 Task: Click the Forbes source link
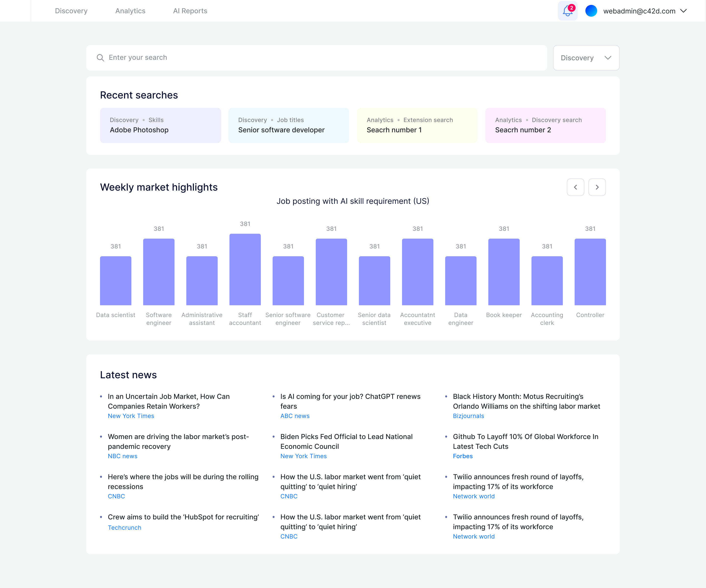[463, 456]
